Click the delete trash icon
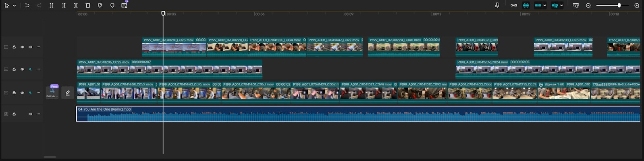The width and height of the screenshot is (644, 161). click(88, 6)
